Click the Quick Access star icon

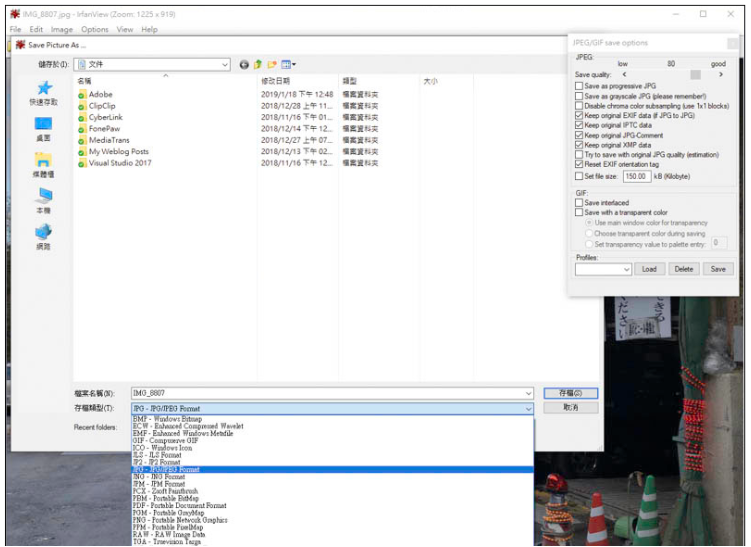coord(43,90)
